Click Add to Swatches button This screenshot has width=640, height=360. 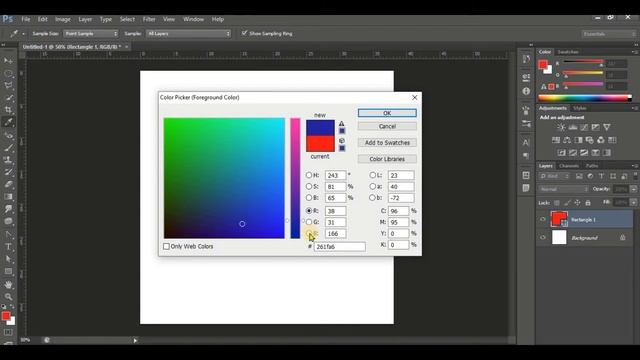point(387,143)
